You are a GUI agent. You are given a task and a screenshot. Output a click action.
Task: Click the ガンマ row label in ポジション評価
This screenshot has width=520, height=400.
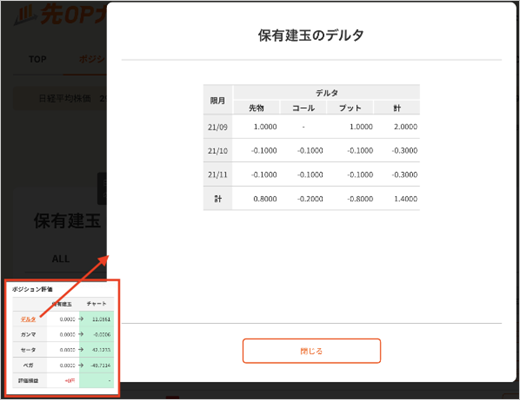click(28, 334)
